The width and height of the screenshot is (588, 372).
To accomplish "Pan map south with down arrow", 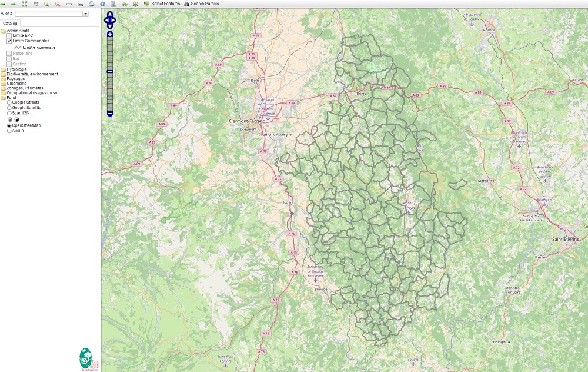I will click(x=110, y=26).
